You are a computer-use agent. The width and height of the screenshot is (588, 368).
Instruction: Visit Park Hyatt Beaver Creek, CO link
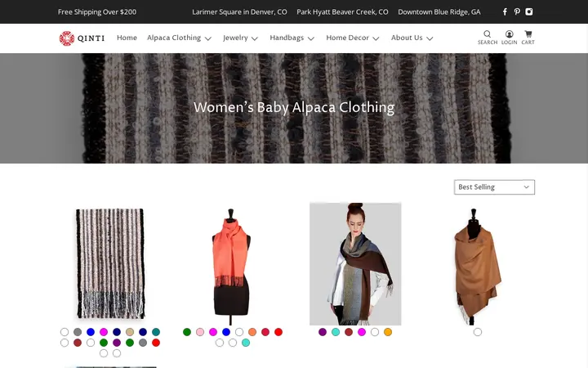point(342,12)
